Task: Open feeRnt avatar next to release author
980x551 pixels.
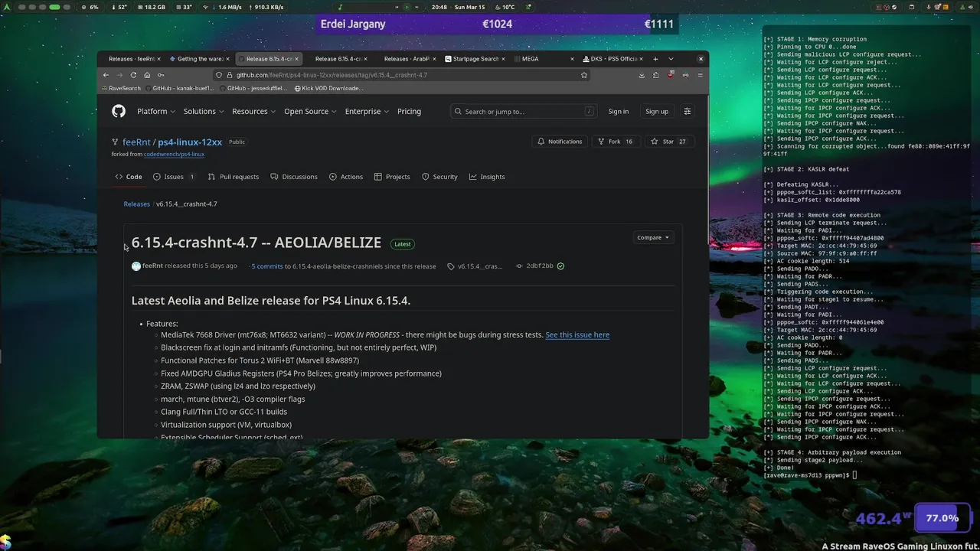Action: 136,266
